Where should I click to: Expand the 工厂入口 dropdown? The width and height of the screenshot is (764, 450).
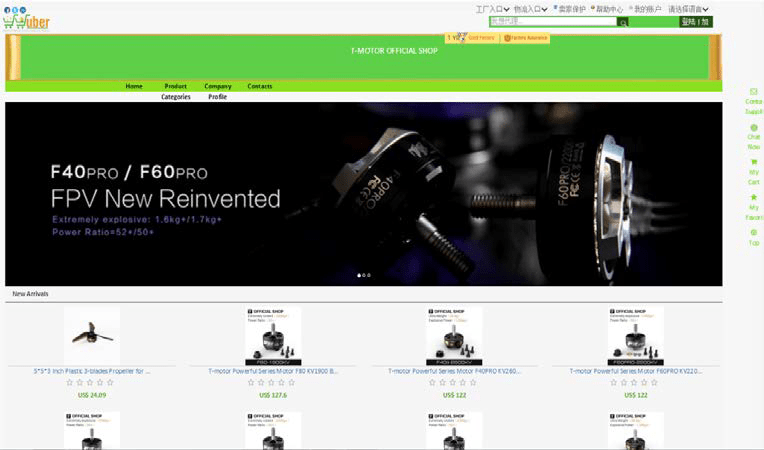point(492,9)
